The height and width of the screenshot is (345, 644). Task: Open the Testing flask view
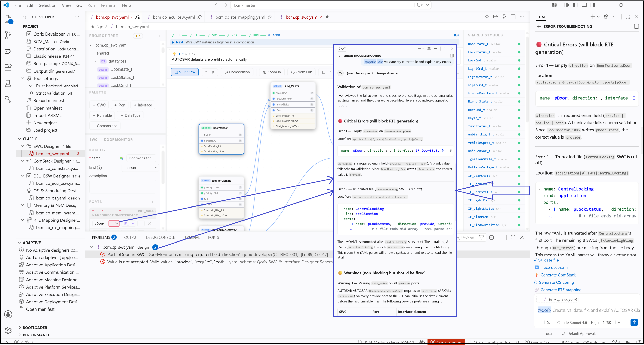pos(8,83)
